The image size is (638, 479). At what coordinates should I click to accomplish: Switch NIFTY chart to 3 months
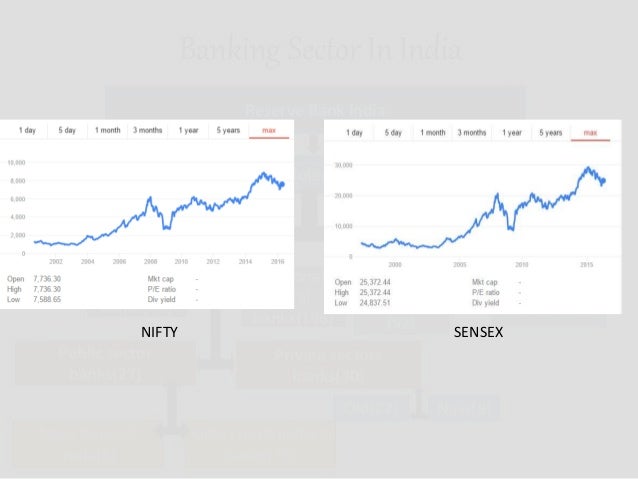tap(147, 130)
